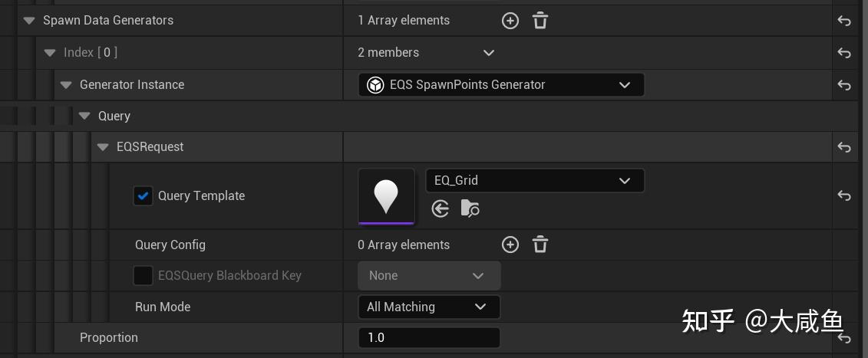This screenshot has height=358, width=868.
Task: Uncheck the Query Template checkbox
Action: pos(143,195)
